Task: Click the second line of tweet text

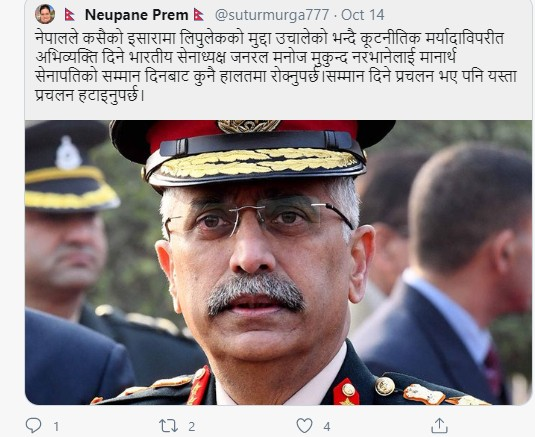Action: click(246, 58)
